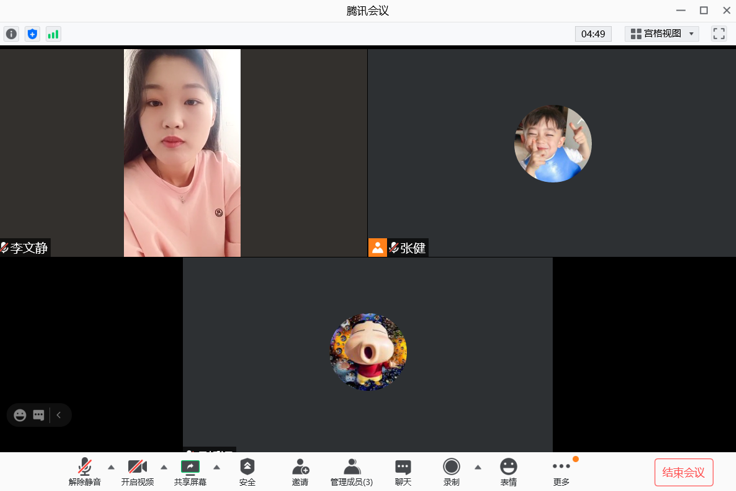The height and width of the screenshot is (491, 736).
Task: Check the green network signal icon
Action: 53,34
